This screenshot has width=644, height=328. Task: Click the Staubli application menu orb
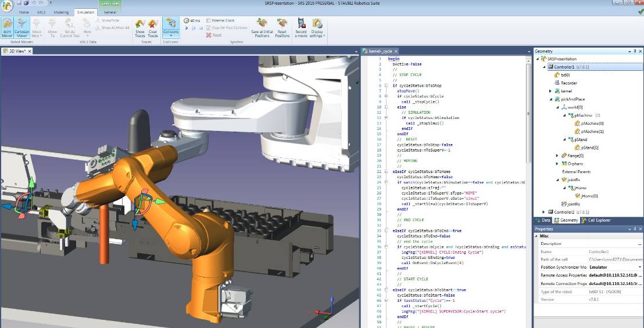click(6, 5)
